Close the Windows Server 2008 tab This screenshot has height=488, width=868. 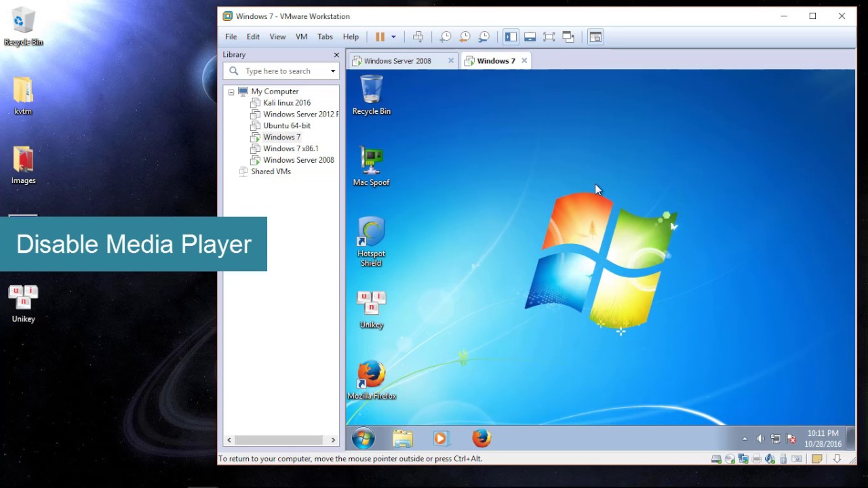tap(451, 60)
